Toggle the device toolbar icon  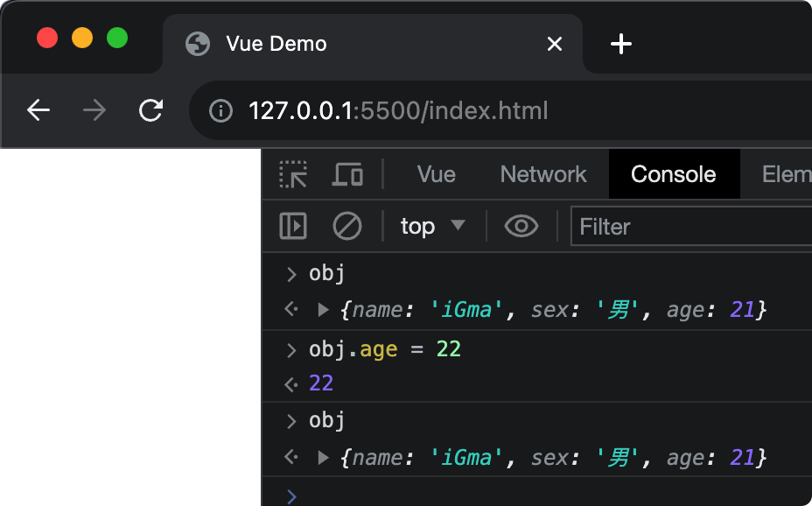tap(347, 174)
